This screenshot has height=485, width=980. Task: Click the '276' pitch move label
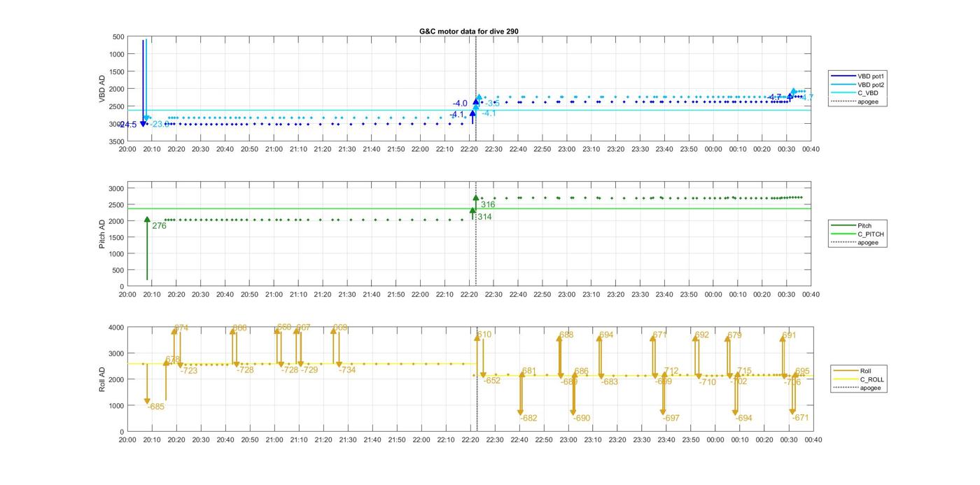point(159,226)
